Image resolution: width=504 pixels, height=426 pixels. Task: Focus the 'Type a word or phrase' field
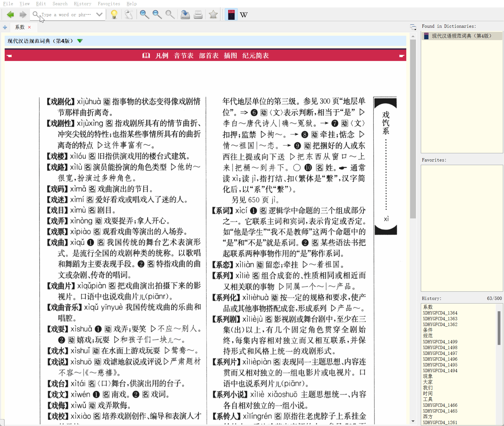click(66, 15)
